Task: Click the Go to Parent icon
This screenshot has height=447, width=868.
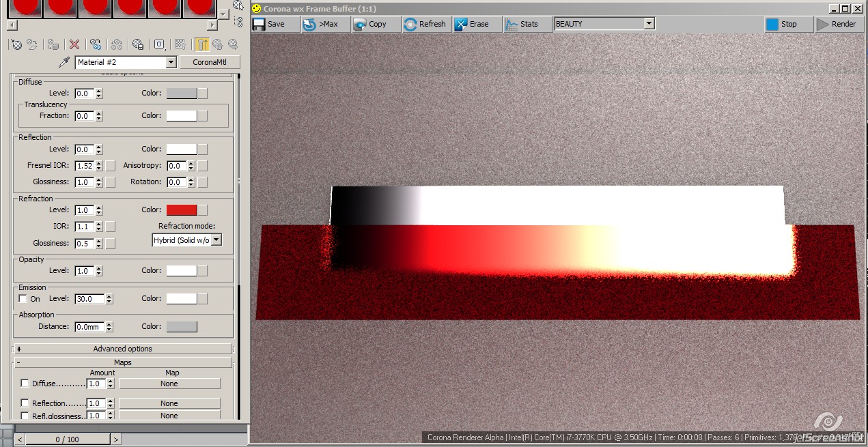Action: [x=218, y=44]
